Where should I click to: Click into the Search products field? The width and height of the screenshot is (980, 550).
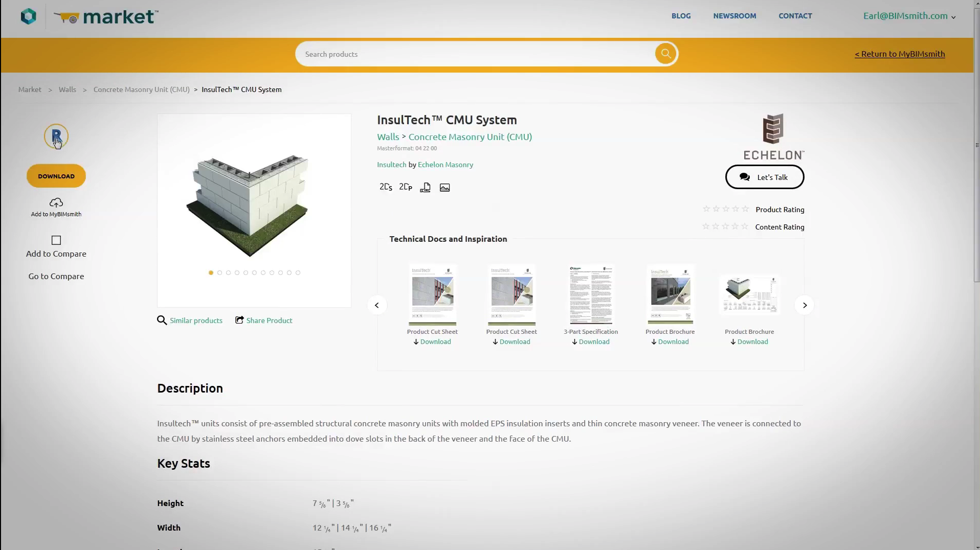pyautogui.click(x=476, y=54)
